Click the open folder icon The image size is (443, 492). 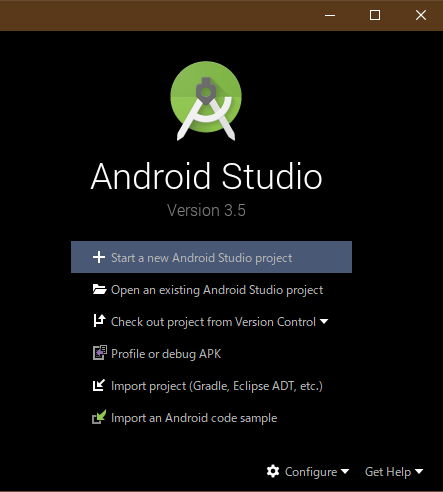coord(99,289)
